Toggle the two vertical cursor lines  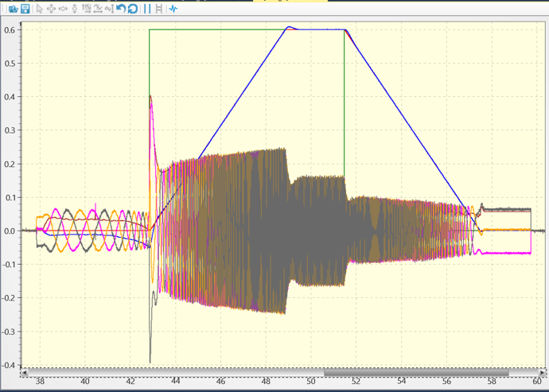147,9
